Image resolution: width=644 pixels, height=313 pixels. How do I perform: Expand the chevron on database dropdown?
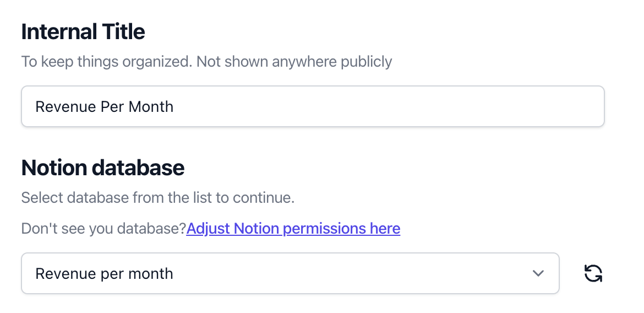click(x=538, y=273)
